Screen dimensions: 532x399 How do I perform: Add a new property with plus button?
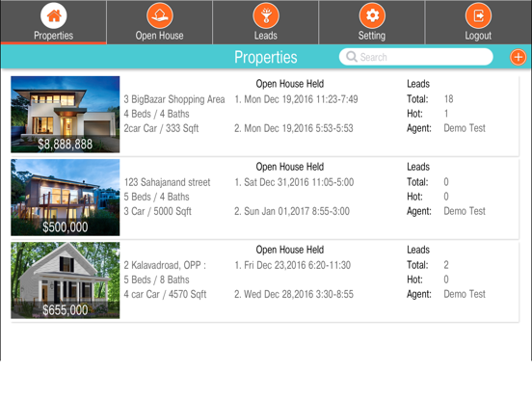pyautogui.click(x=519, y=57)
